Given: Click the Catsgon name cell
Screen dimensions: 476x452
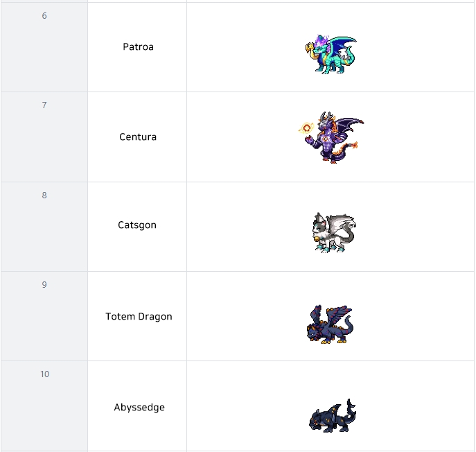Looking at the screenshot, I should click(x=137, y=225).
